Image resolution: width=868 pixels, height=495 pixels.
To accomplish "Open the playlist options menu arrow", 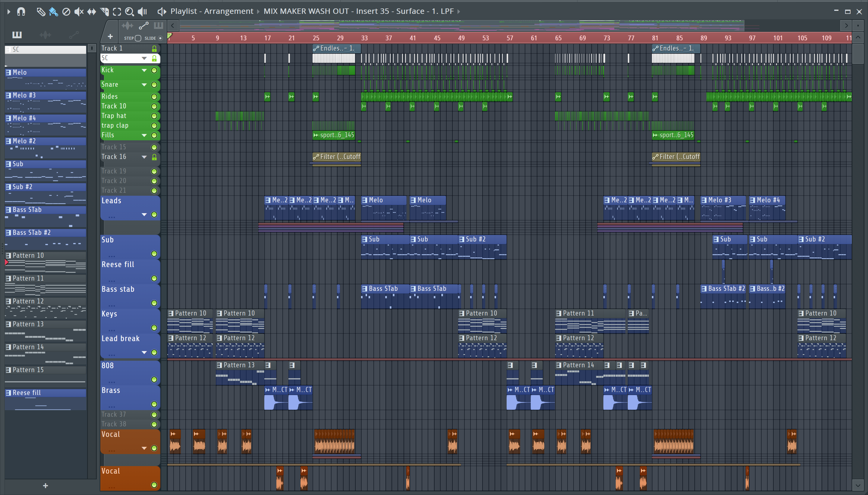I will coord(9,11).
